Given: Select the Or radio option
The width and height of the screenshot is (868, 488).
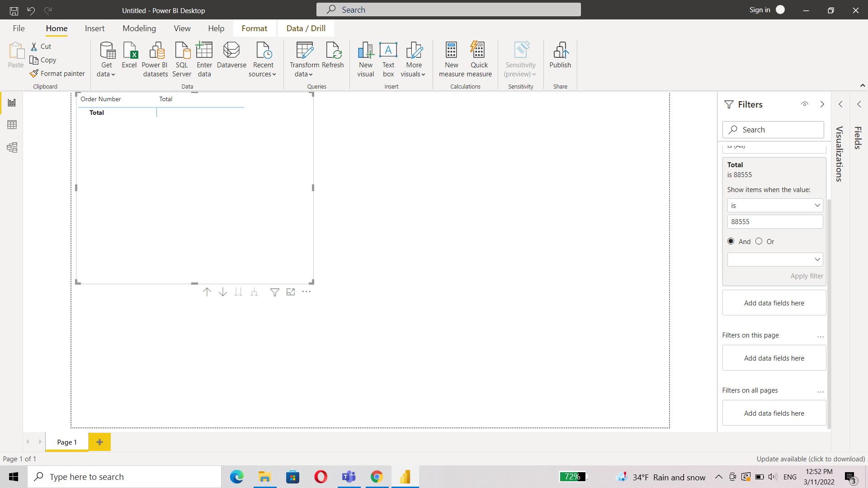Looking at the screenshot, I should tap(759, 241).
